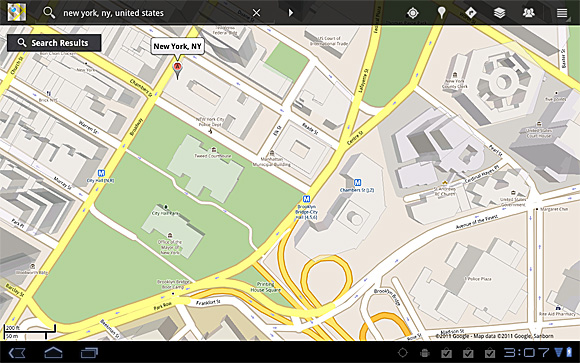Click the Search Results button
This screenshot has width=580, height=363.
(54, 43)
